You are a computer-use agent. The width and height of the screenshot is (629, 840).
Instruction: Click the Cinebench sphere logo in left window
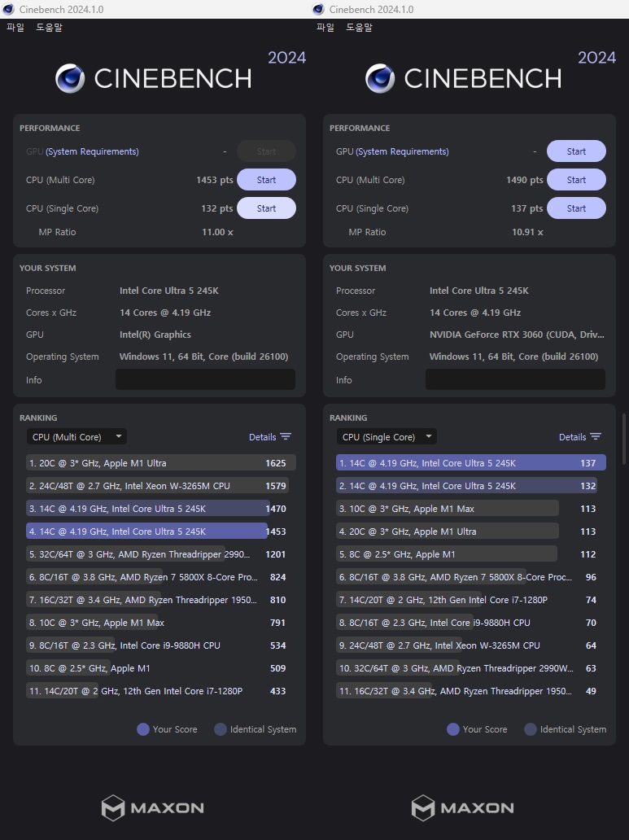point(70,78)
